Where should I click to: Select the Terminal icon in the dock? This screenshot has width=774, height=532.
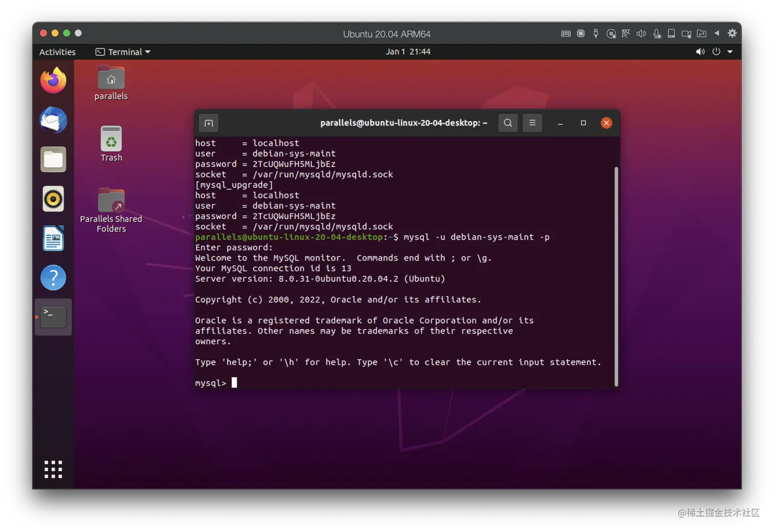point(53,317)
